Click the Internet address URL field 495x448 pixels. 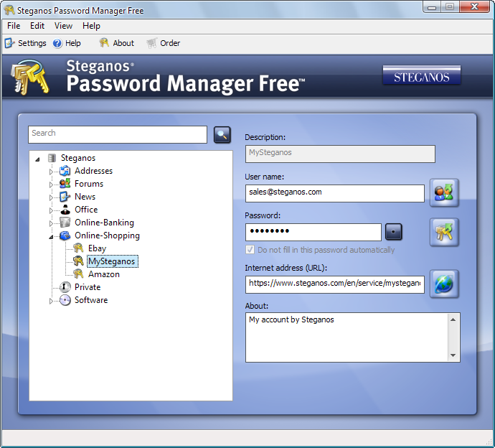click(334, 284)
